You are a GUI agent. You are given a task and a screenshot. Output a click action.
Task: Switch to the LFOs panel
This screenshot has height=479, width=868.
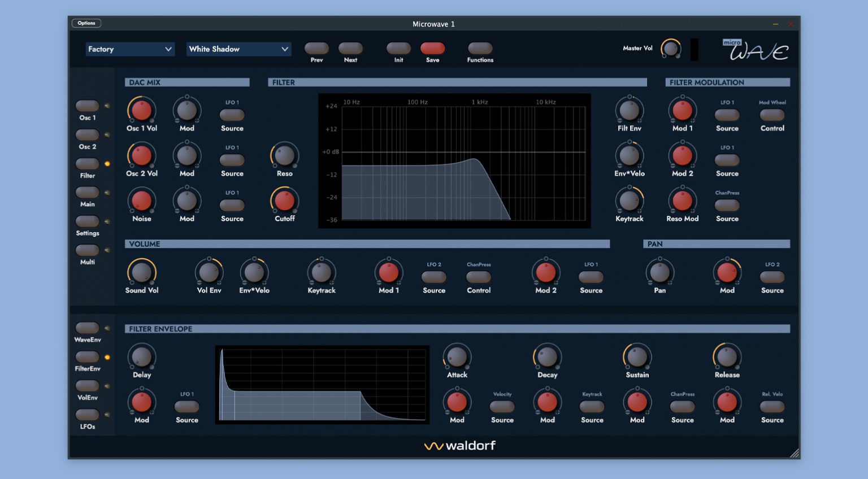pyautogui.click(x=87, y=415)
